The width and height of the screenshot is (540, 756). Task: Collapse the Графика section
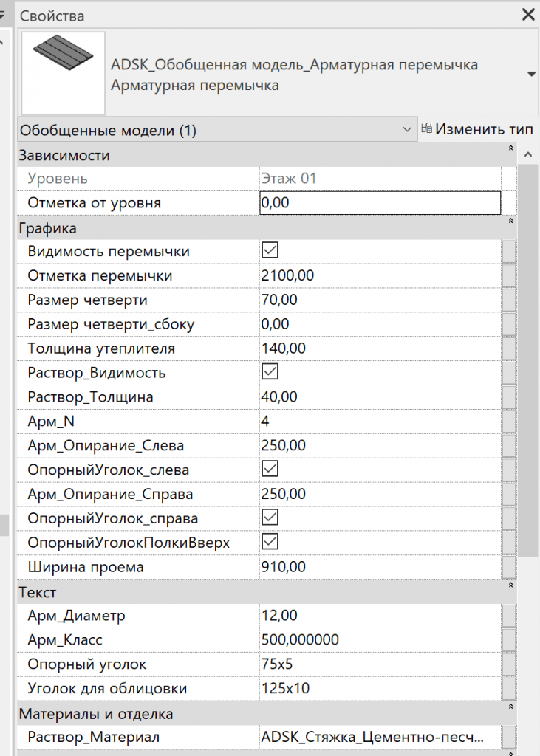click(510, 221)
